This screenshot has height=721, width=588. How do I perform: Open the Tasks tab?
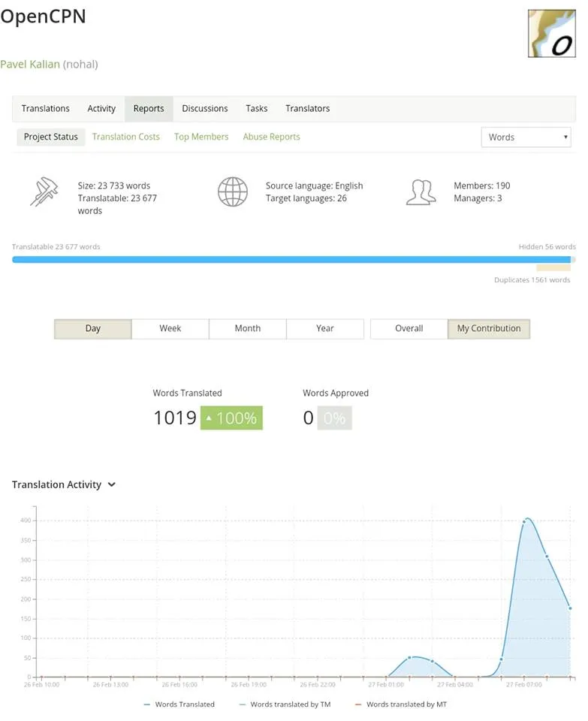point(257,108)
